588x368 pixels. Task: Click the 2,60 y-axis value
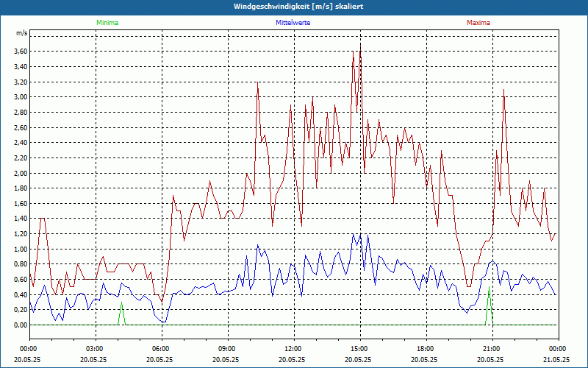21,127
